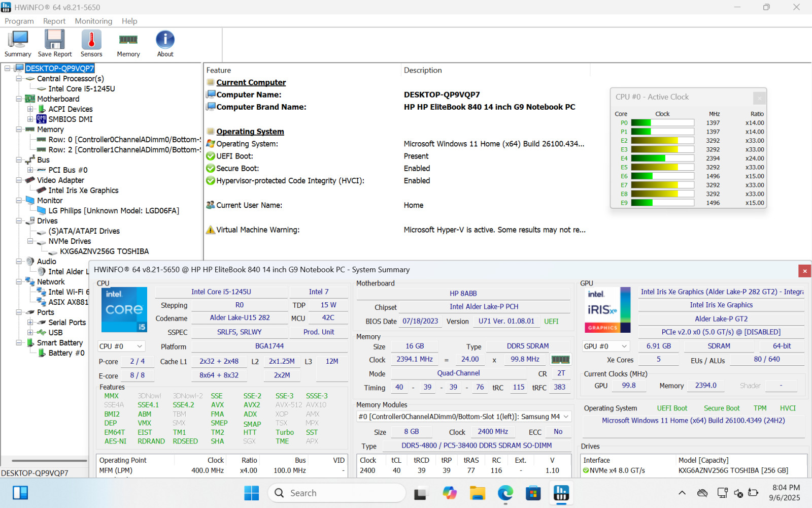Click the Operating System heading
812x508 pixels.
pos(250,132)
